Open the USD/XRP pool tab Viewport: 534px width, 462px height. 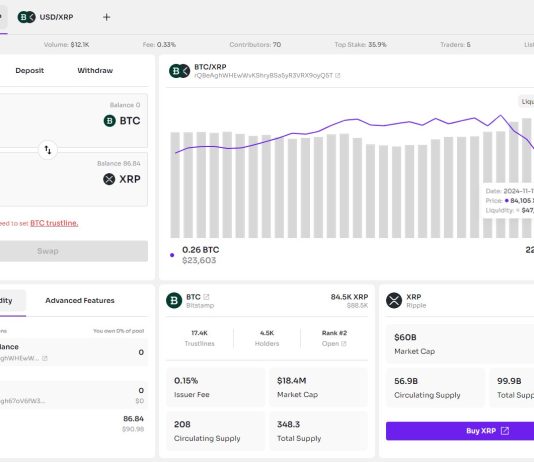pos(46,17)
